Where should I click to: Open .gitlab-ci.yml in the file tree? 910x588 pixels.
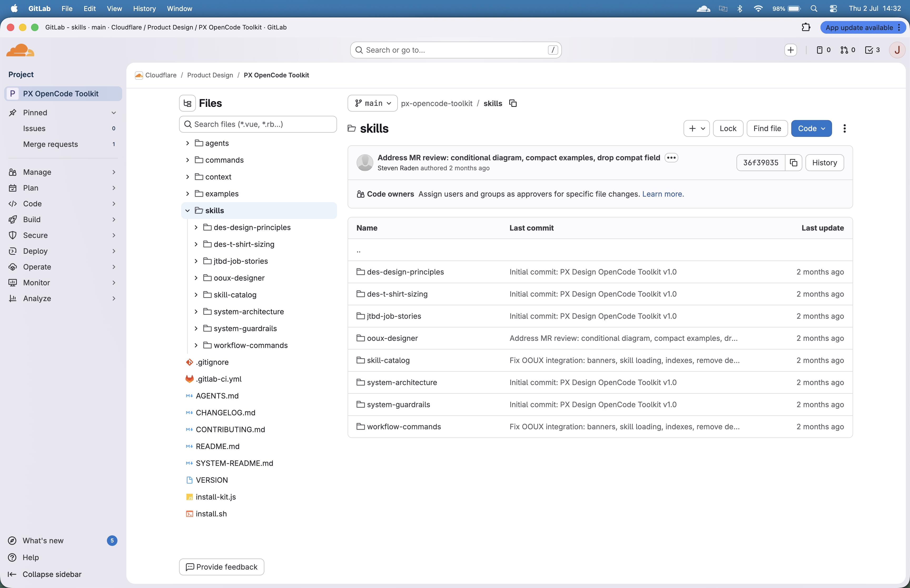[x=219, y=379]
